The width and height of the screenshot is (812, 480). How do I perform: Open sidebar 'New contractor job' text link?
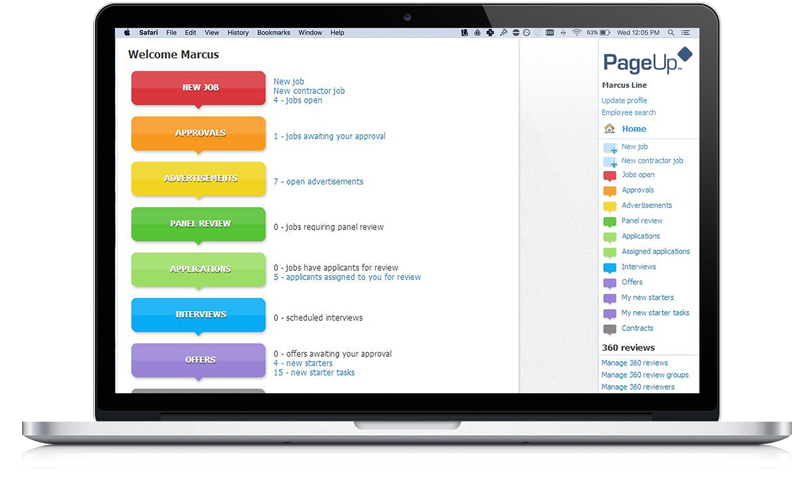652,161
